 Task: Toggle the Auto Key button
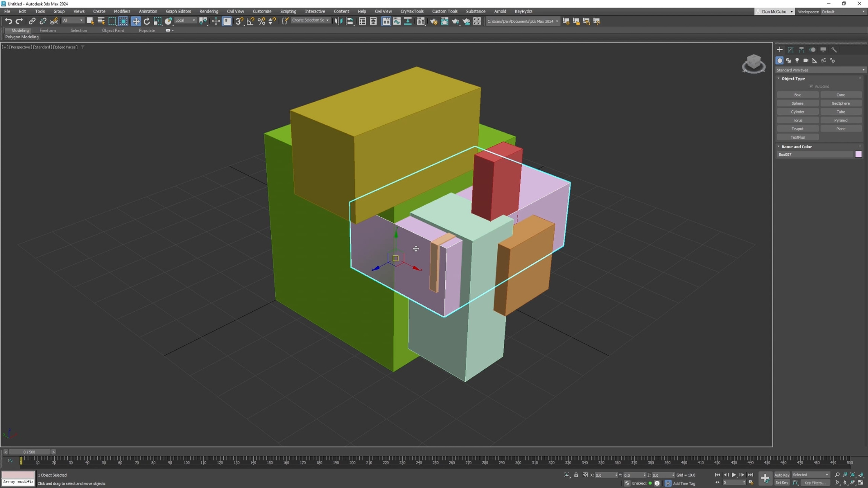point(782,475)
